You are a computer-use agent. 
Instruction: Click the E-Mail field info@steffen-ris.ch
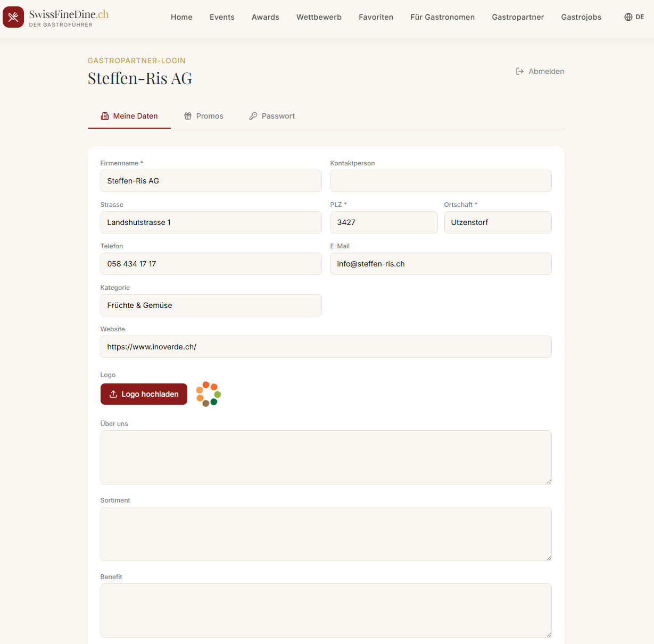[x=441, y=264]
